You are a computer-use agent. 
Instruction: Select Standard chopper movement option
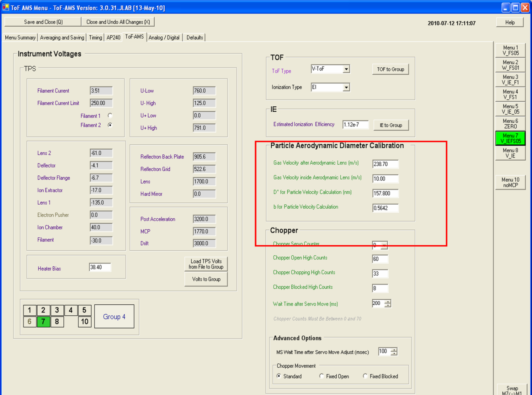coord(279,376)
